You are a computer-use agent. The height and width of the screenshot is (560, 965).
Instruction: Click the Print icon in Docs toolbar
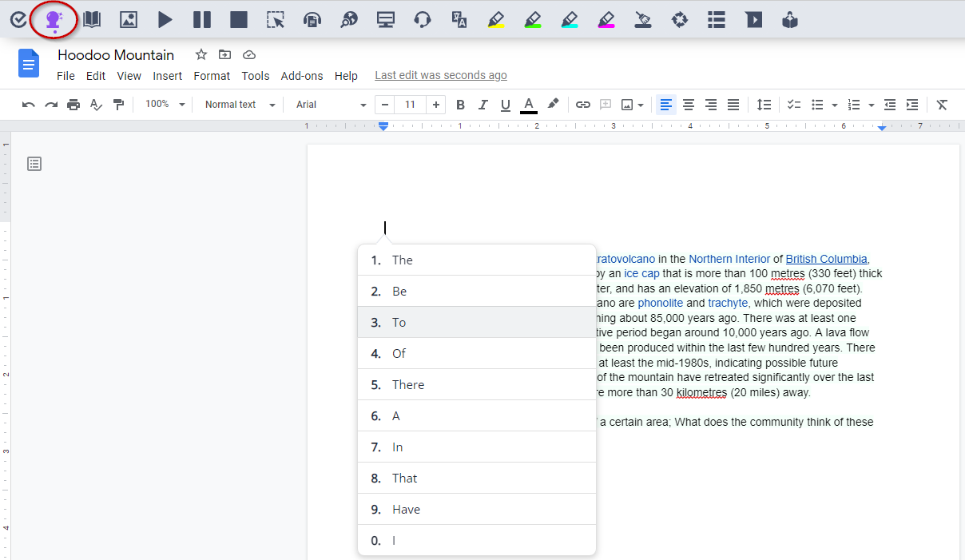tap(73, 105)
